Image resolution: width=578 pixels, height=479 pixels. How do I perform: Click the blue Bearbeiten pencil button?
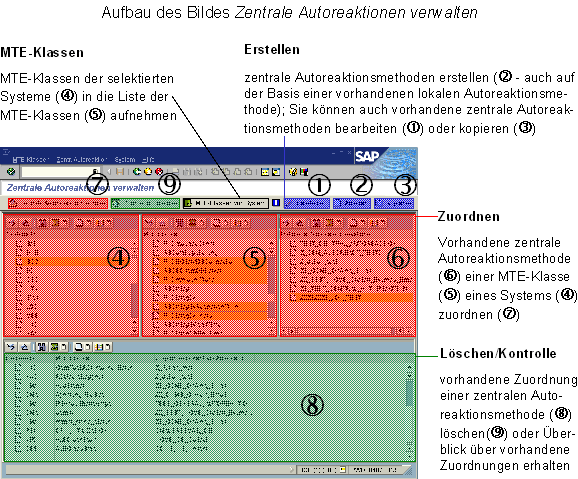click(307, 203)
